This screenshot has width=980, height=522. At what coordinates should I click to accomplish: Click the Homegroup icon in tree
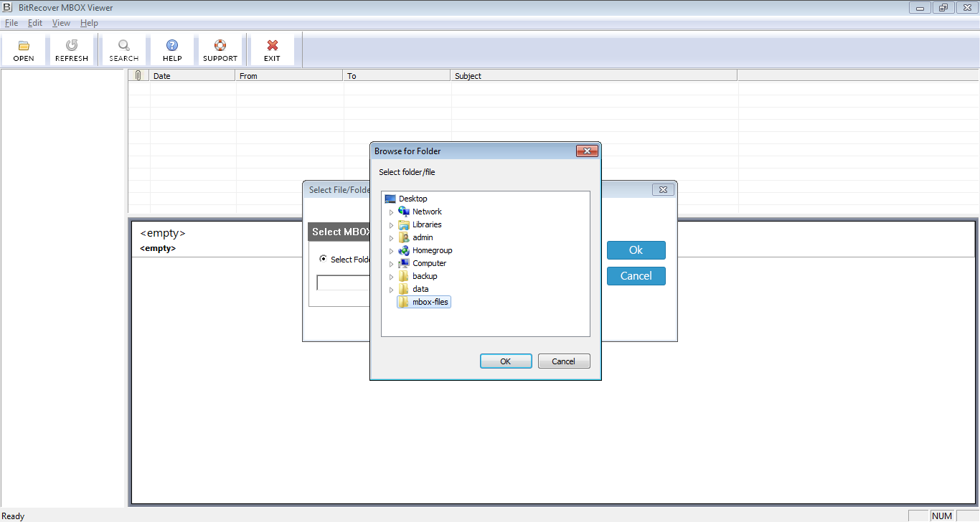(404, 250)
